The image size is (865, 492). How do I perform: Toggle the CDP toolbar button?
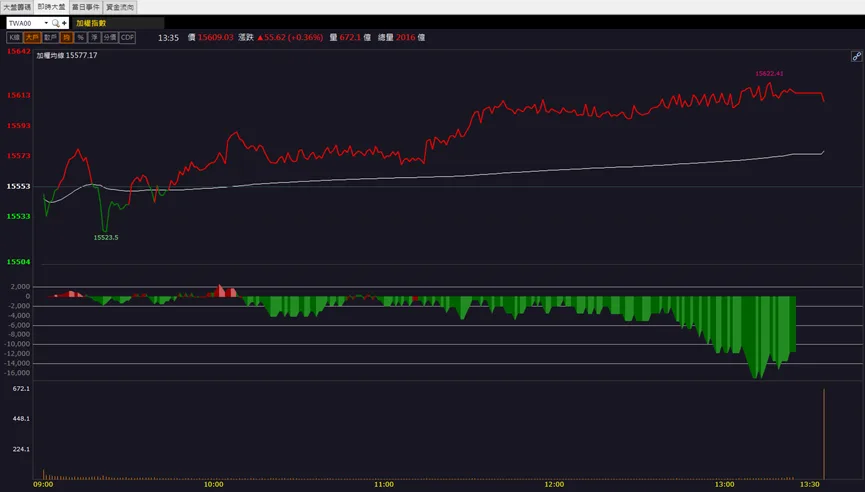tap(127, 38)
